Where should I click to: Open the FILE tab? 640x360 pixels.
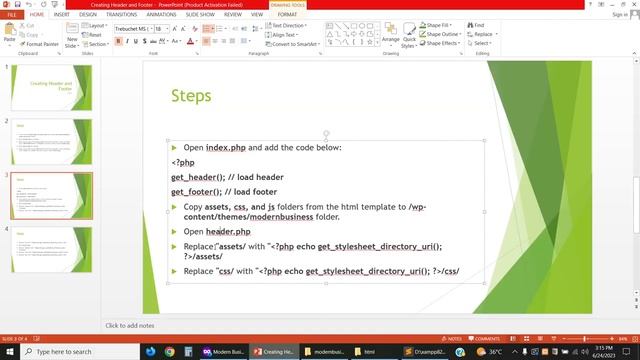(x=12, y=15)
